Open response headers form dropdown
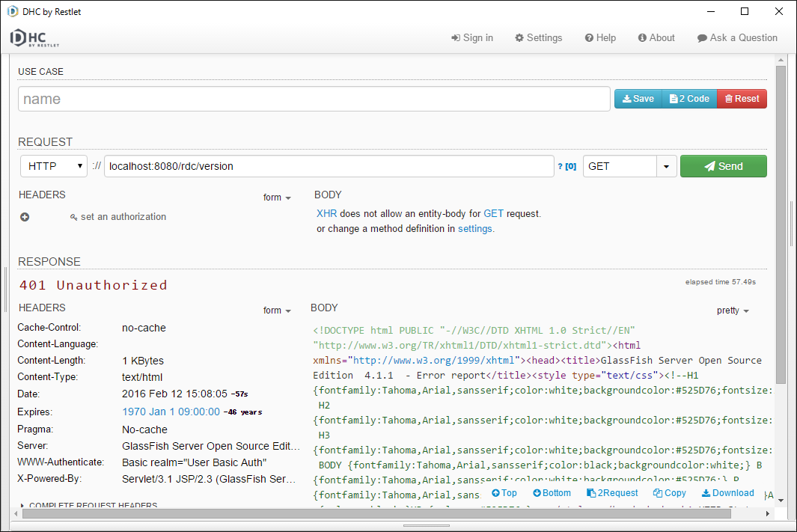 (277, 310)
